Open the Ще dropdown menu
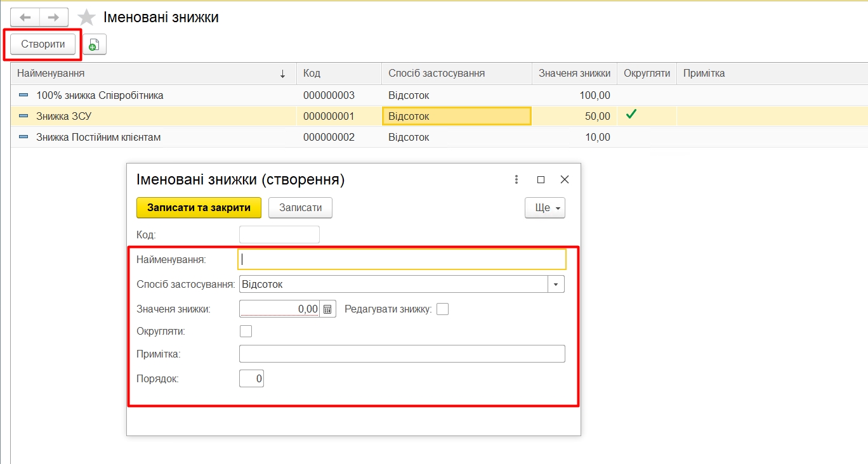This screenshot has width=868, height=464. [x=544, y=208]
